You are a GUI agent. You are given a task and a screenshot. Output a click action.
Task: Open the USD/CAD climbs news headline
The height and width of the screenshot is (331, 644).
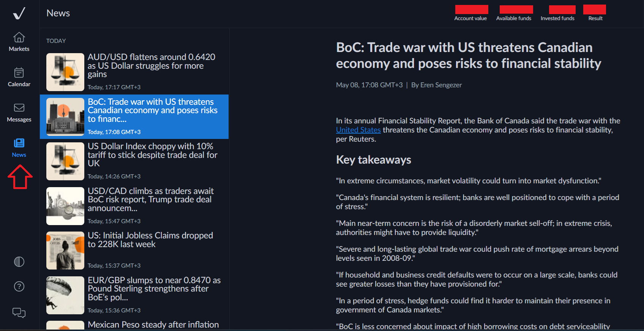pyautogui.click(x=150, y=199)
